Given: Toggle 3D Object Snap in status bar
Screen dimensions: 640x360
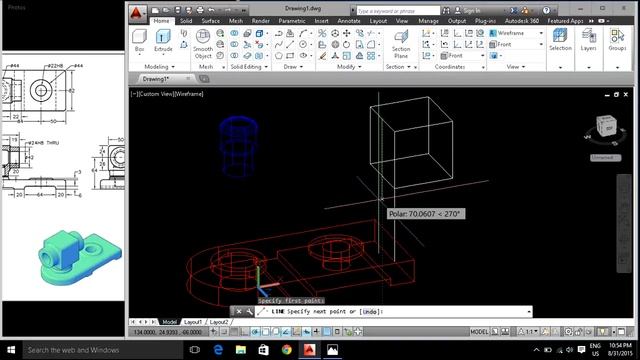Looking at the screenshot, I should click(x=276, y=332).
